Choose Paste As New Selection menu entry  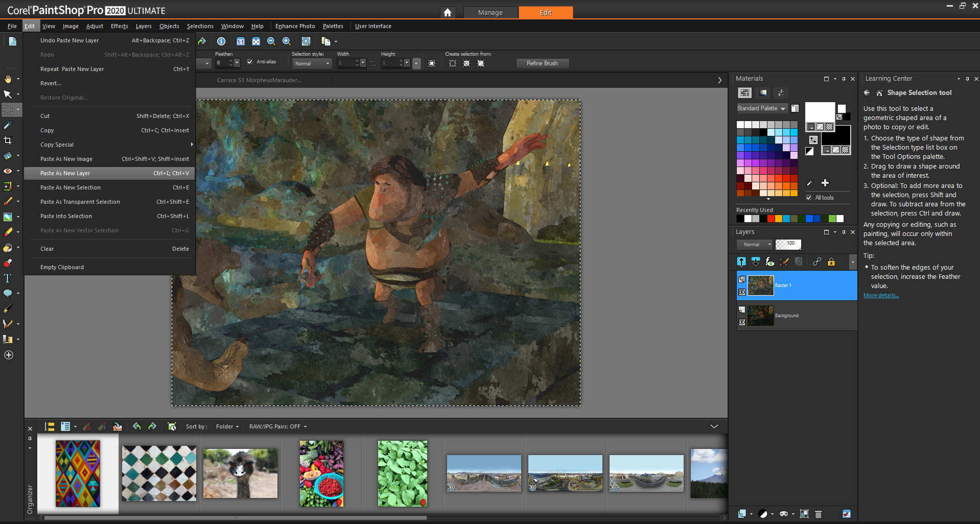click(x=71, y=187)
